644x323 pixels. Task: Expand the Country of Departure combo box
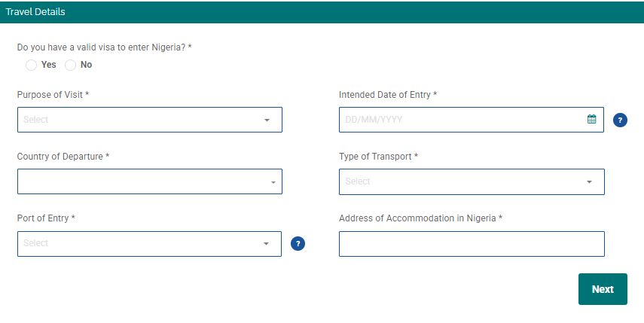coord(150,181)
